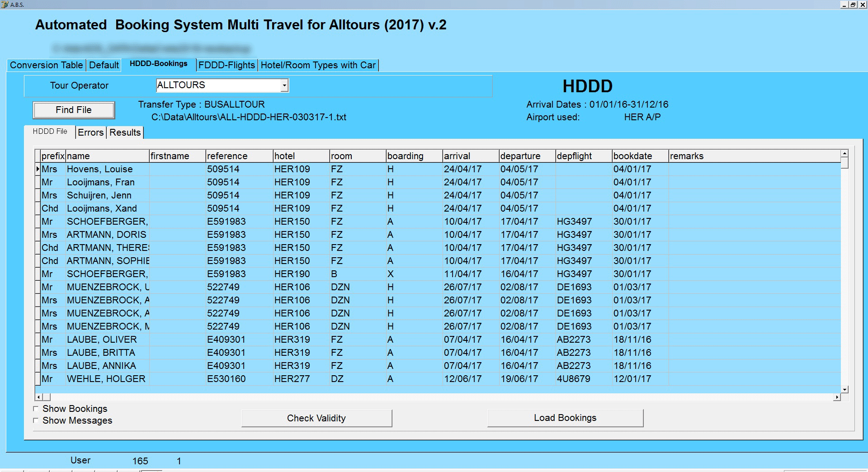Click the horizontal scrollbar left arrow

(38, 396)
